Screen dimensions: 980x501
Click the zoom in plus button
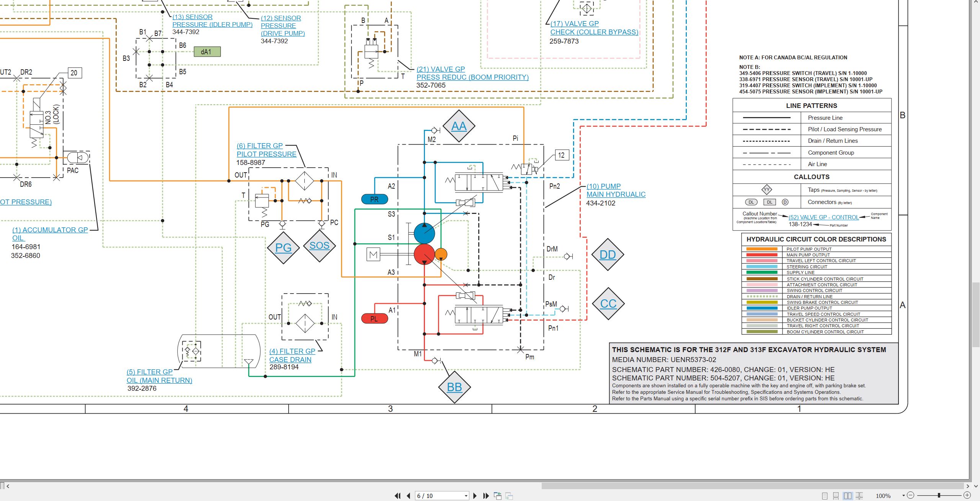(967, 495)
